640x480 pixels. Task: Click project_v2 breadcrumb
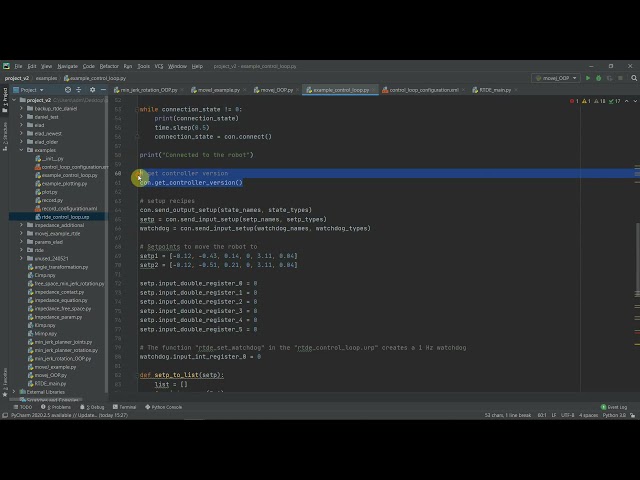[x=17, y=78]
